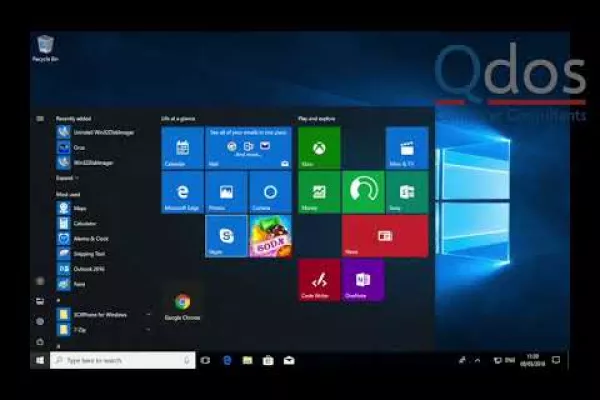This screenshot has width=600, height=400.
Task: Open the red News tile
Action: click(385, 235)
